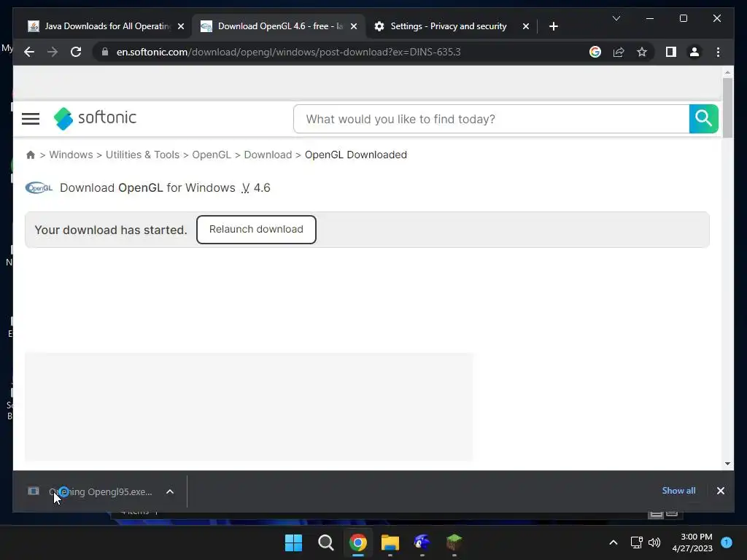View site information via the lock icon
This screenshot has height=560, width=747.
105,52
